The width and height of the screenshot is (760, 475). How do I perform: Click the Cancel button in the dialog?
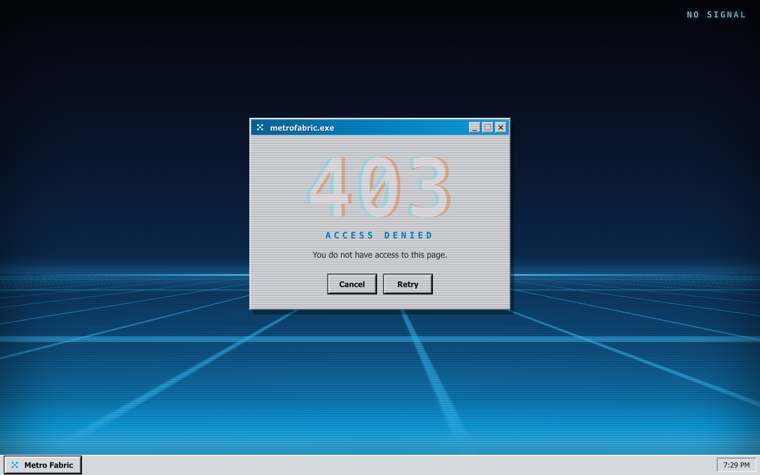click(x=352, y=284)
